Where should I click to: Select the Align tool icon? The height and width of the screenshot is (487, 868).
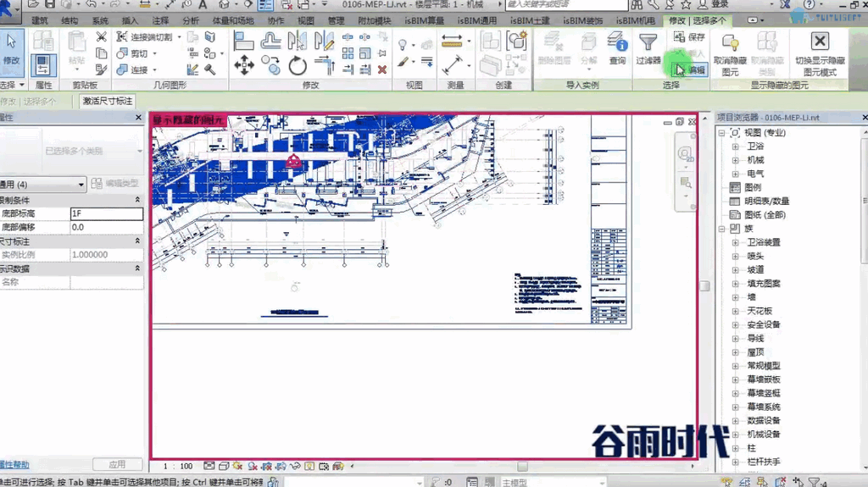click(243, 41)
